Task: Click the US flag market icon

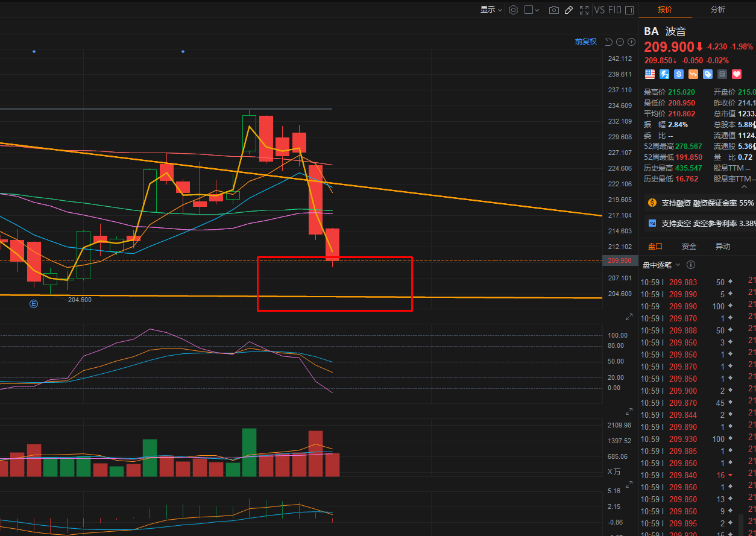Action: tap(650, 74)
